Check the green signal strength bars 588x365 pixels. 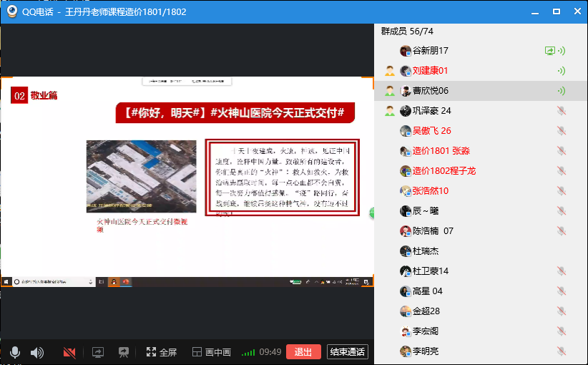pos(248,352)
